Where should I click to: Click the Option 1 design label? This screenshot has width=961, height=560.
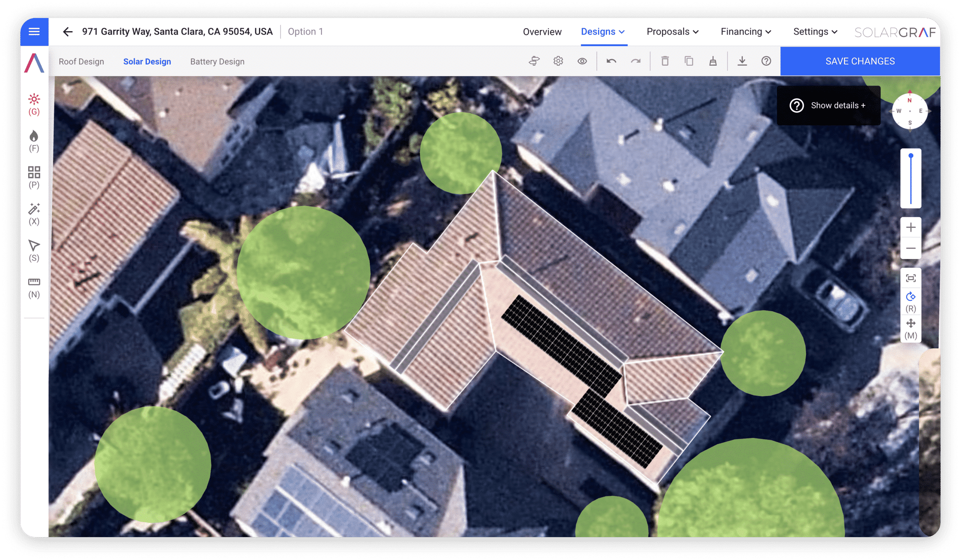pos(306,32)
